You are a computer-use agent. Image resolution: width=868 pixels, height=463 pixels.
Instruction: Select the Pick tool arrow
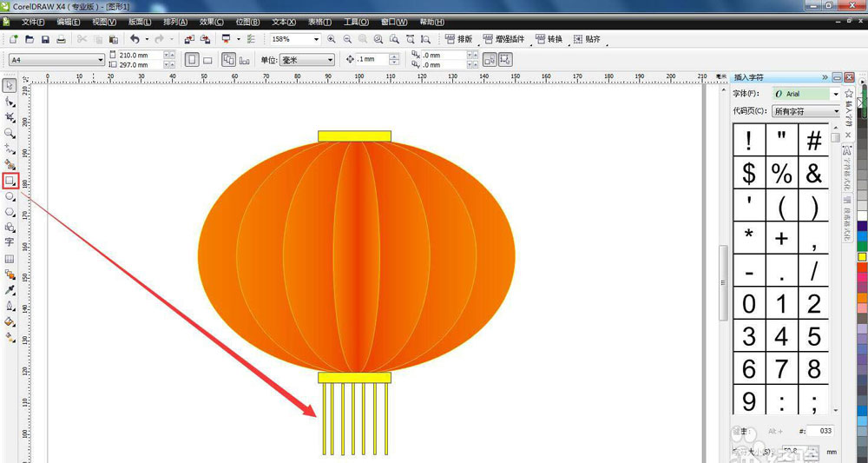coord(10,85)
